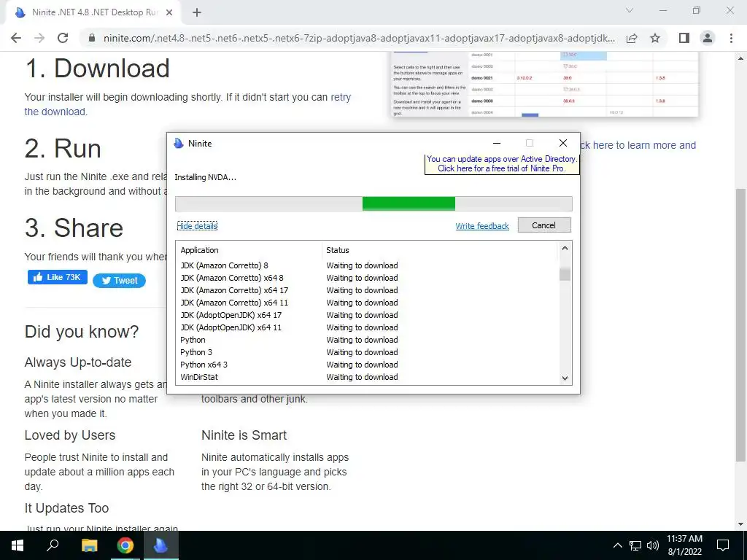Click the Installing NVDA status text
Viewport: 747px width, 560px height.
pyautogui.click(x=205, y=177)
